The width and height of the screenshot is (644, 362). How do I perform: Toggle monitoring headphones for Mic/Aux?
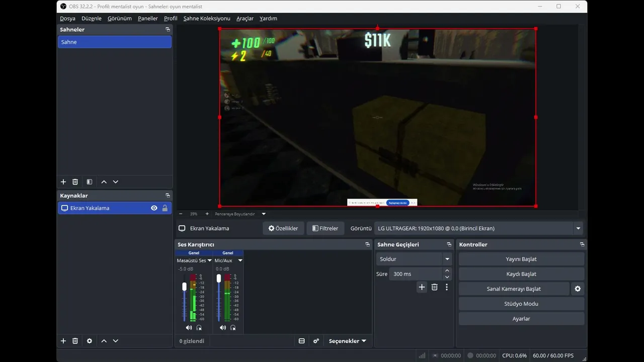point(233,328)
